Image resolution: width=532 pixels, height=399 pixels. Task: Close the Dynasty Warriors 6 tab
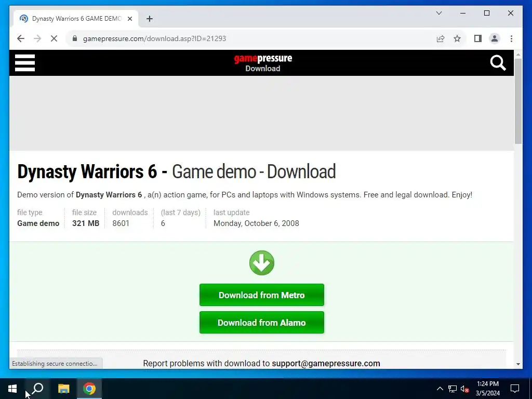[x=129, y=19]
